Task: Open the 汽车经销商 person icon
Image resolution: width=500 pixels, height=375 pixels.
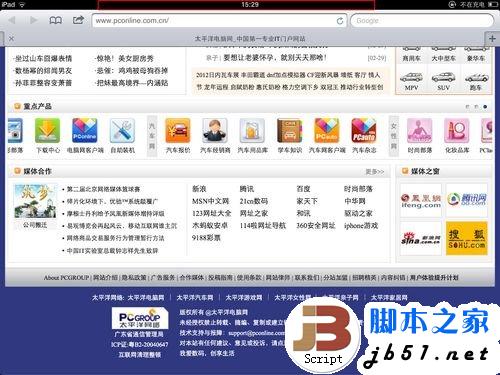Action: coord(215,131)
